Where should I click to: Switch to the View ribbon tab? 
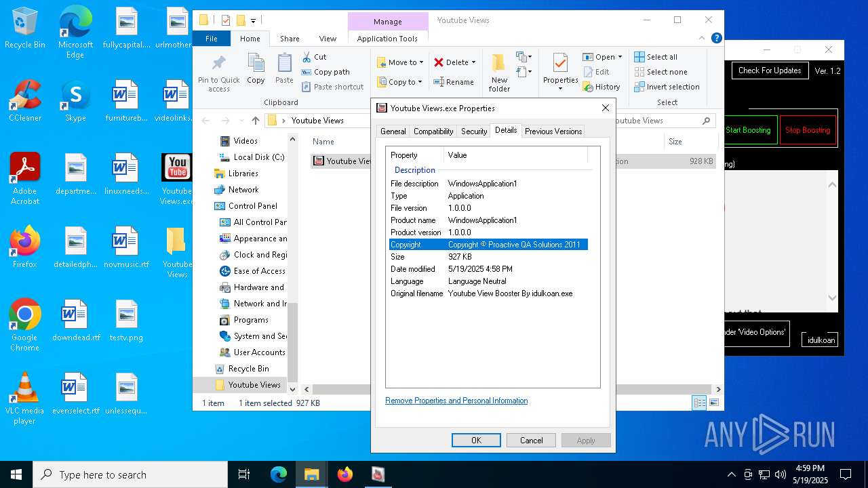(x=328, y=39)
